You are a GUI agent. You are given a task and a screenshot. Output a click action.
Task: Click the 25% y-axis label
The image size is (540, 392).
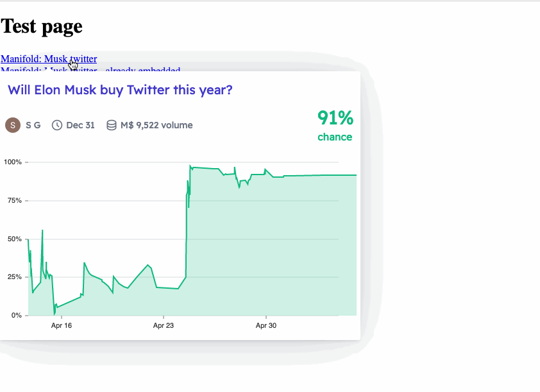15,277
